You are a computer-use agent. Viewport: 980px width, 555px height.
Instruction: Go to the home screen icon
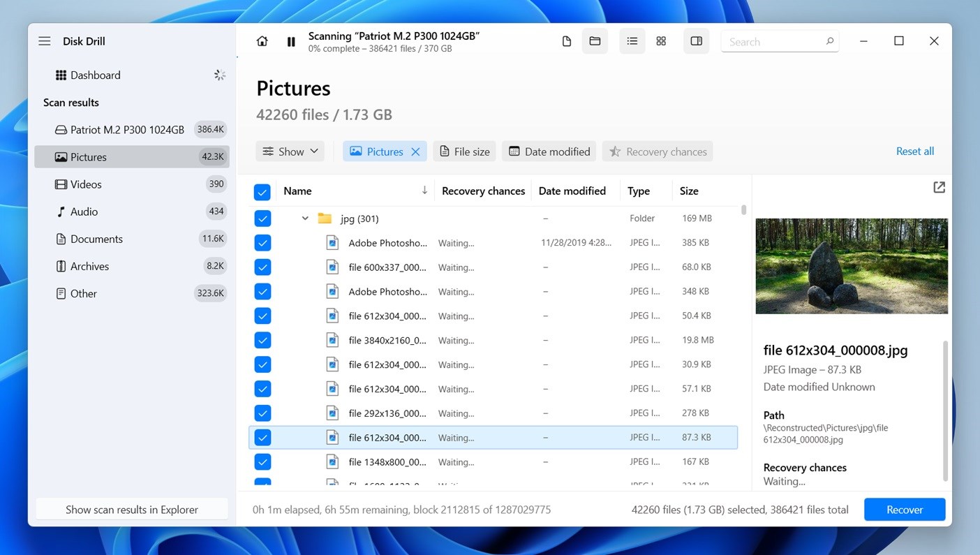[x=262, y=41]
